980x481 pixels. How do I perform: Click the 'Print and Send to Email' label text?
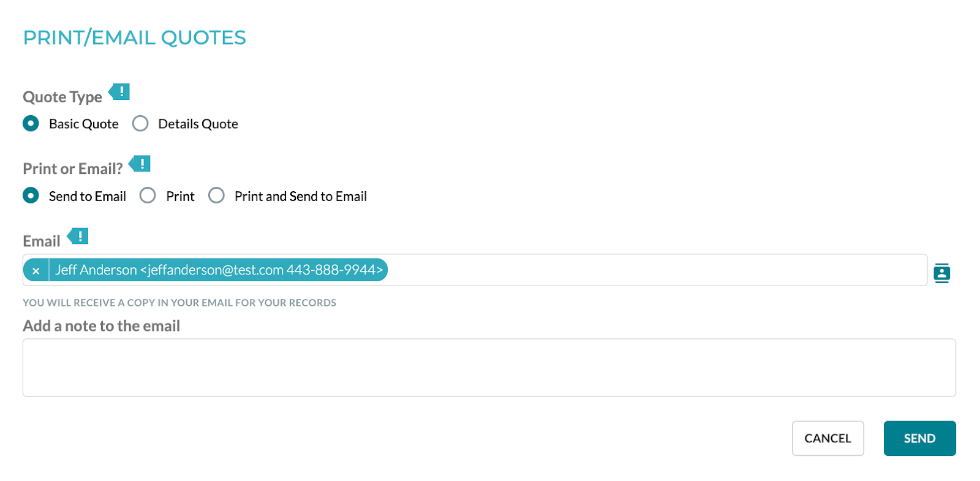(301, 196)
